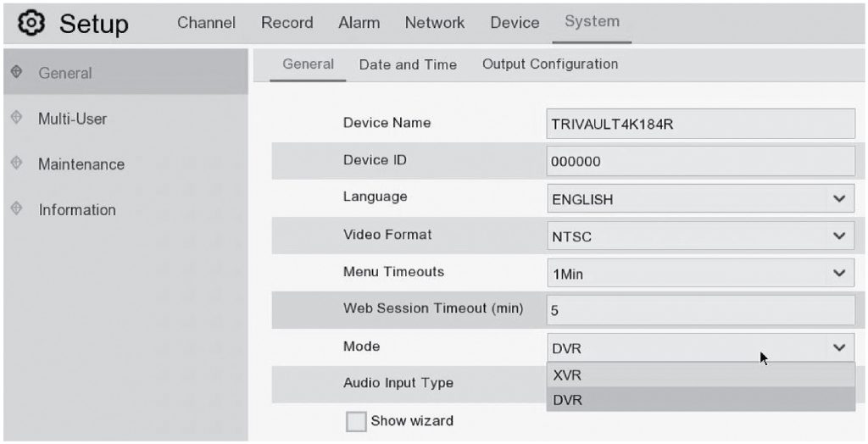Choose XVR from the Mode list
Screen dimensions: 868x444
(x=701, y=375)
